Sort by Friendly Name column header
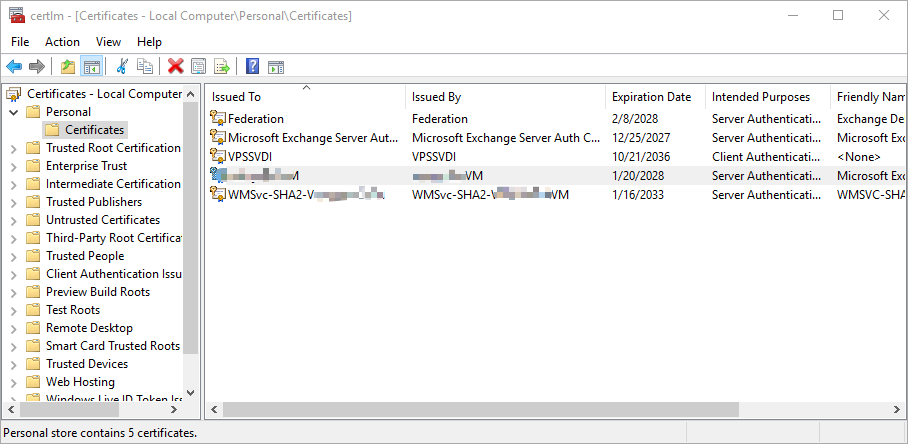908x444 pixels. coord(868,97)
